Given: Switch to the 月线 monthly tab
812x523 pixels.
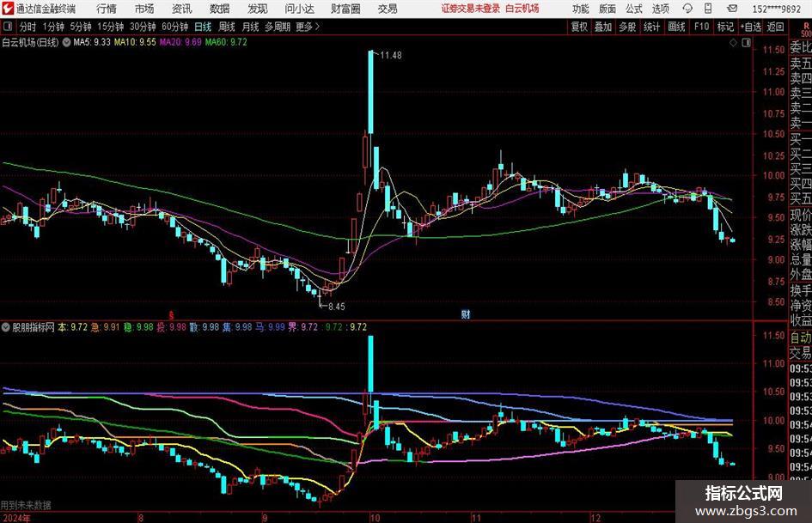Looking at the screenshot, I should (x=251, y=27).
